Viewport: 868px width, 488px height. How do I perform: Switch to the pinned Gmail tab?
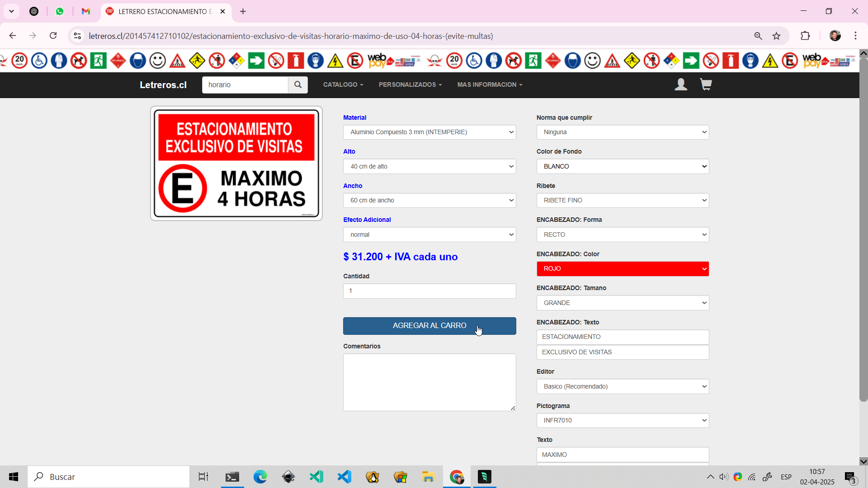click(86, 11)
